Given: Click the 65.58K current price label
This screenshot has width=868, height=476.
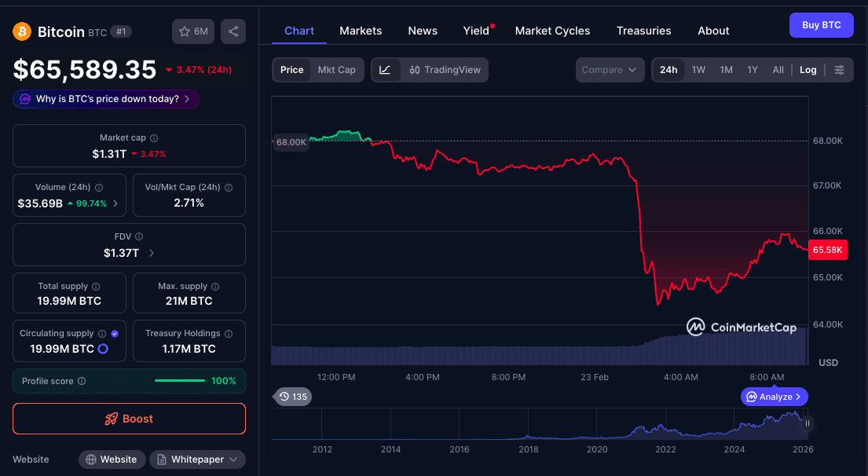Looking at the screenshot, I should 828,250.
